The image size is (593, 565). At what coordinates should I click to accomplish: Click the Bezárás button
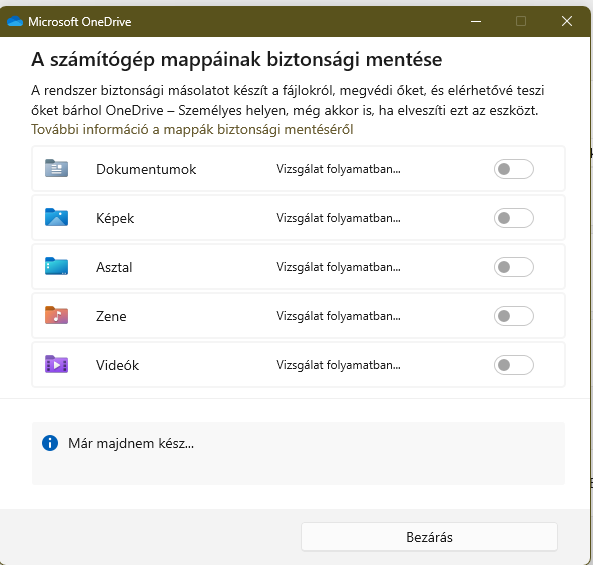[429, 537]
